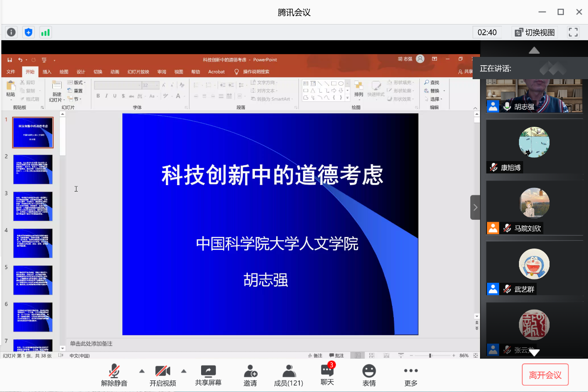Viewport: 588px width, 392px height.
Task: Open the Invite (邀请) icon
Action: point(250,375)
